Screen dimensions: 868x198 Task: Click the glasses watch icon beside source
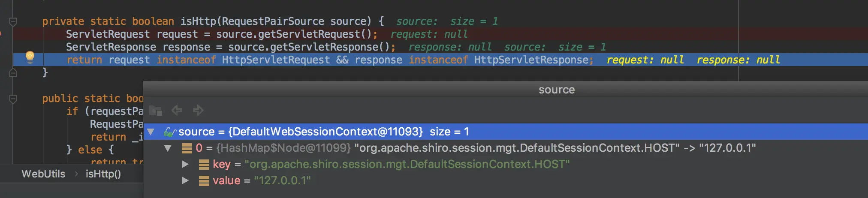pyautogui.click(x=170, y=132)
